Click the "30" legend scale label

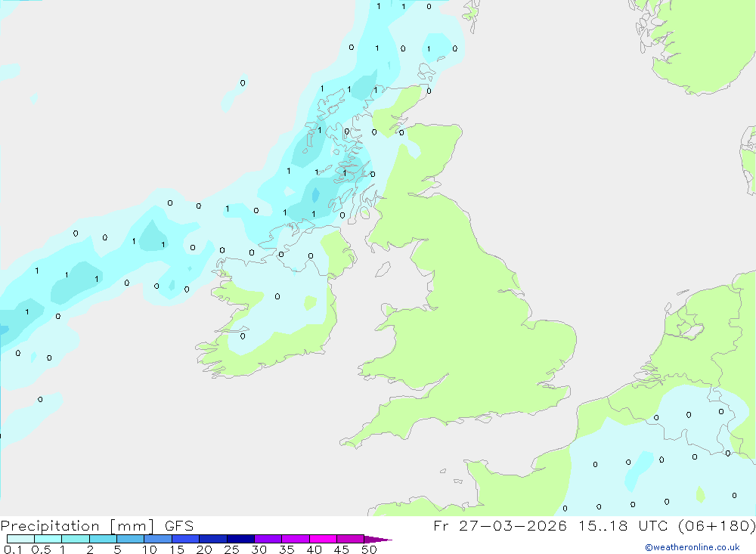259,549
